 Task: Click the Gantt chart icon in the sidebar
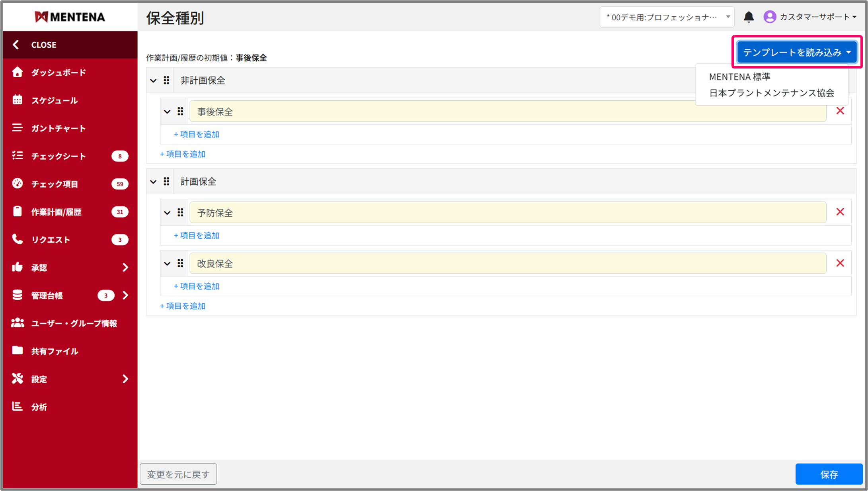click(17, 128)
